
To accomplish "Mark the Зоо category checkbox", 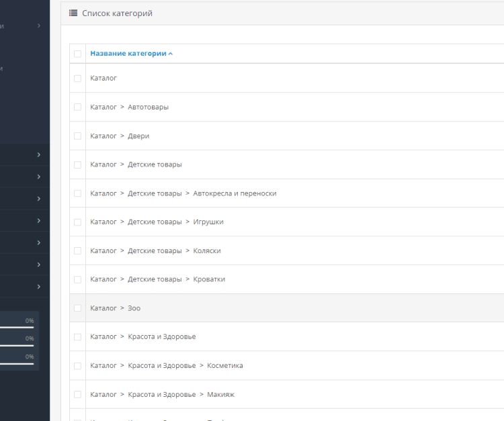I will [x=77, y=308].
